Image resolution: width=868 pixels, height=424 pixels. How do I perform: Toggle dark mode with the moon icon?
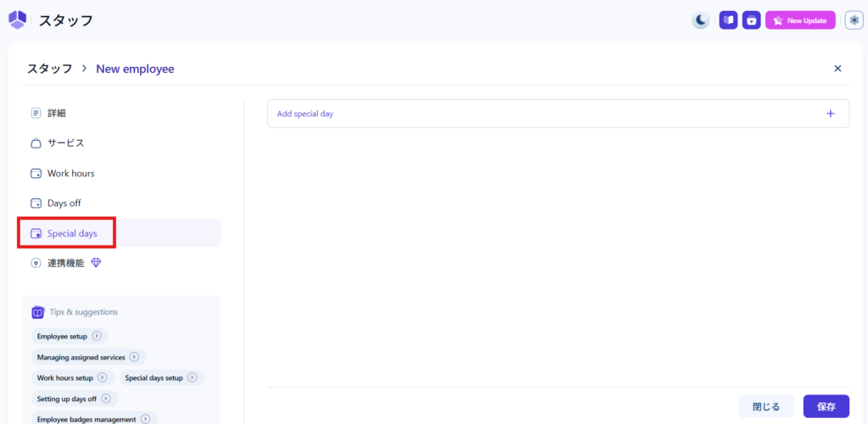point(700,20)
